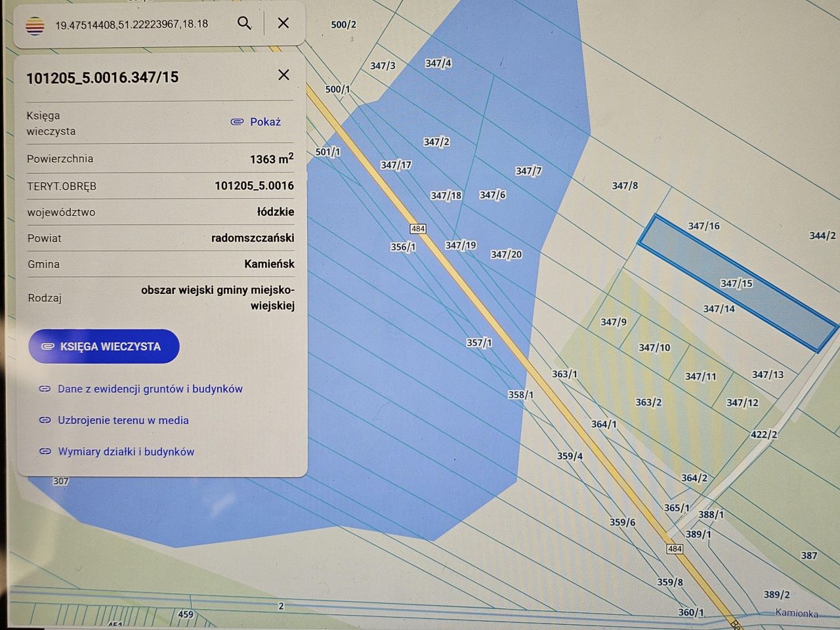Screen dimensions: 840x630
Task: Select parcel 356/1 on the map
Action: 403,247
